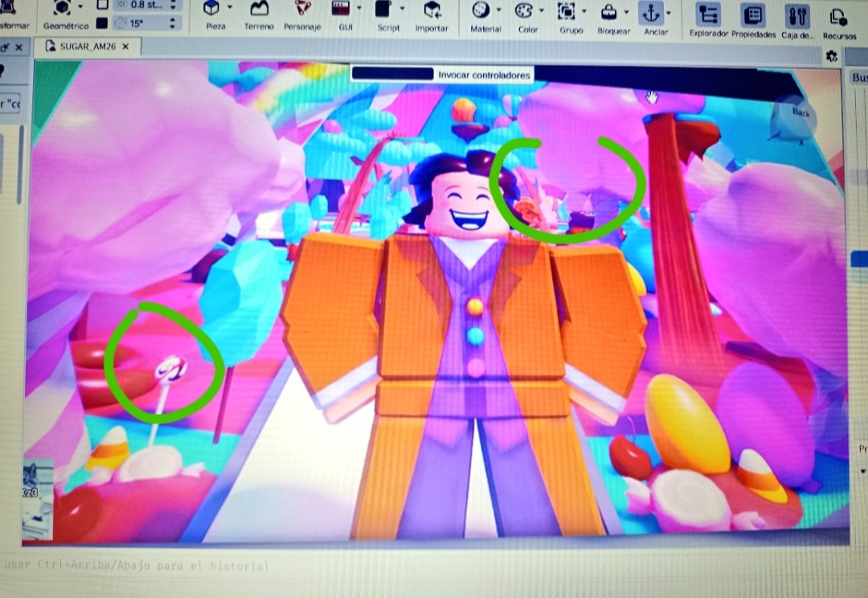
Task: Expand the Bloquear dropdown arrow
Action: tap(627, 11)
